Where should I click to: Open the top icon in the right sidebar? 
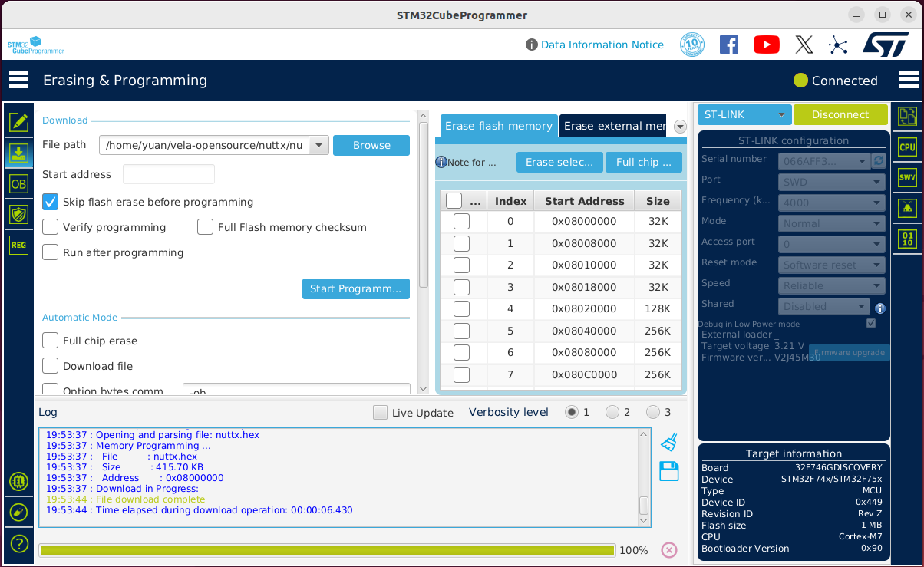(x=908, y=116)
